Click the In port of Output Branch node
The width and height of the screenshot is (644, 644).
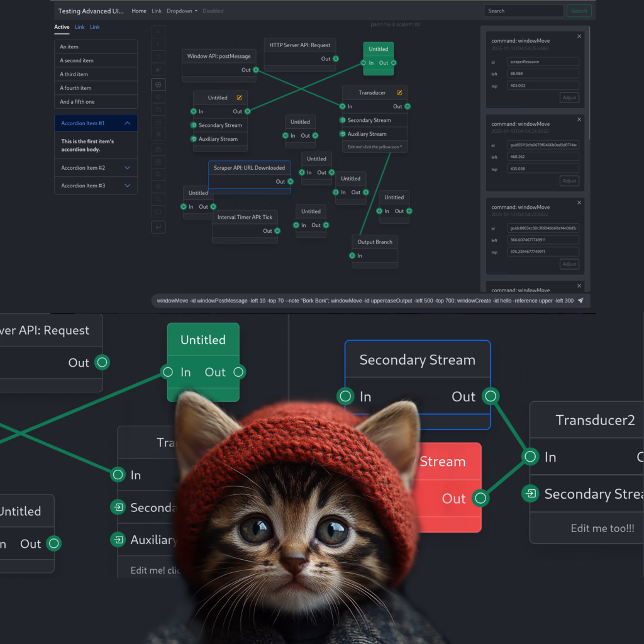click(x=352, y=256)
